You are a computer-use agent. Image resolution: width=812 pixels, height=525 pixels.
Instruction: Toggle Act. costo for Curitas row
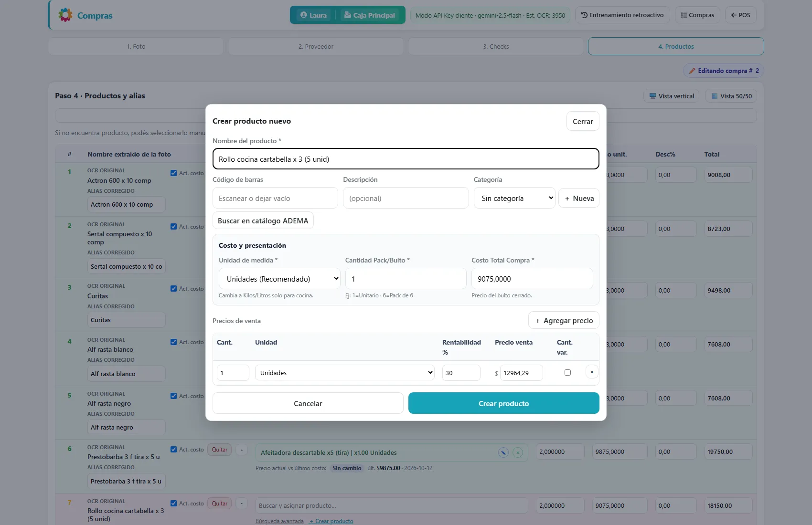(173, 289)
